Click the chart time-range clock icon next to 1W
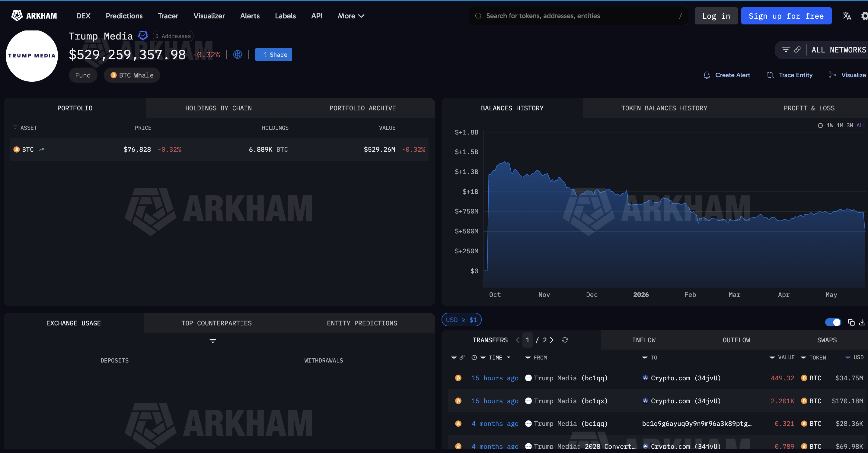 (820, 126)
